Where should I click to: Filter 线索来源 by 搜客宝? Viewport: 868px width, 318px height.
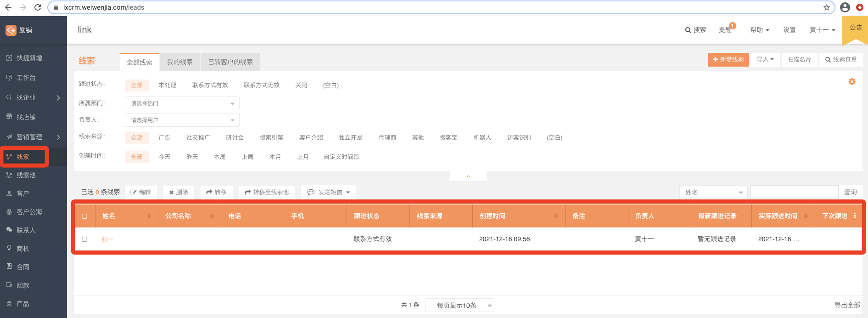coord(448,137)
